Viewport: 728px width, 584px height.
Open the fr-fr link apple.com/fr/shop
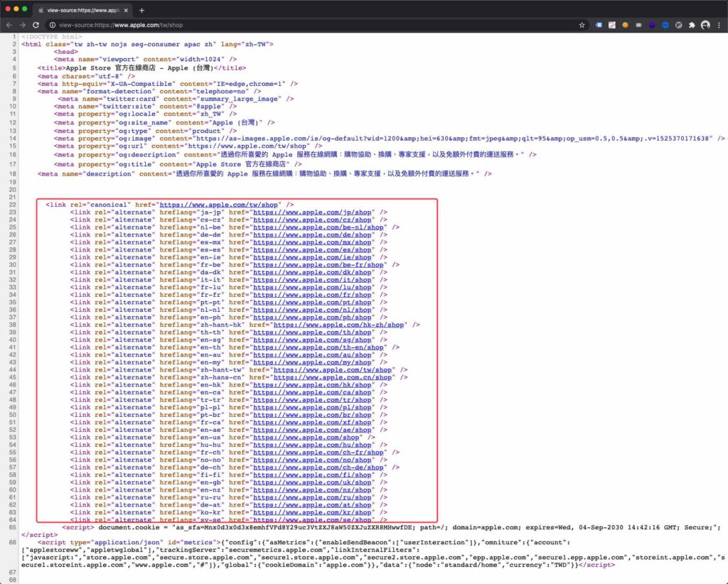312,295
